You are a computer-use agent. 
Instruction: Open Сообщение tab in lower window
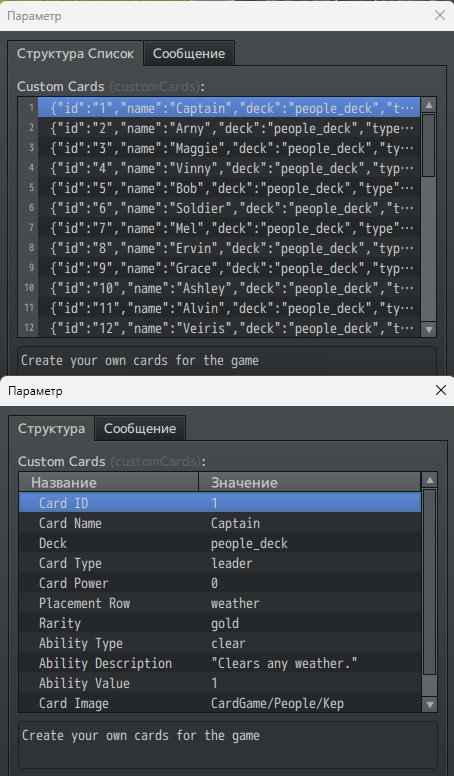[140, 429]
